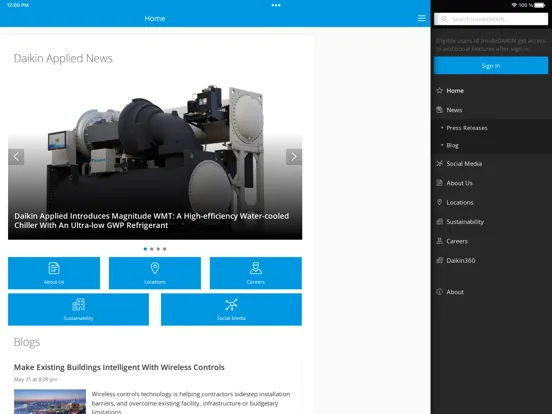
Task: Select Home in the side menu
Action: pos(455,90)
